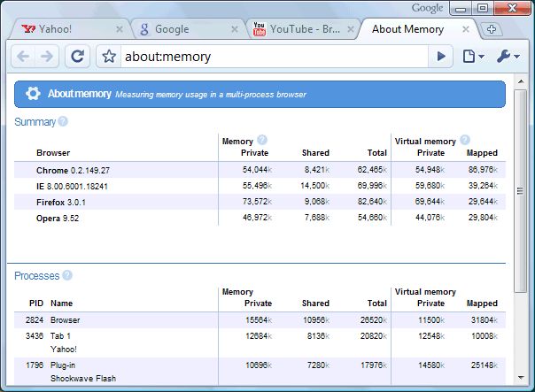Viewport: 535px width, 392px height.
Task: Click the 'Browser' column header in Summary
Action: 53,153
